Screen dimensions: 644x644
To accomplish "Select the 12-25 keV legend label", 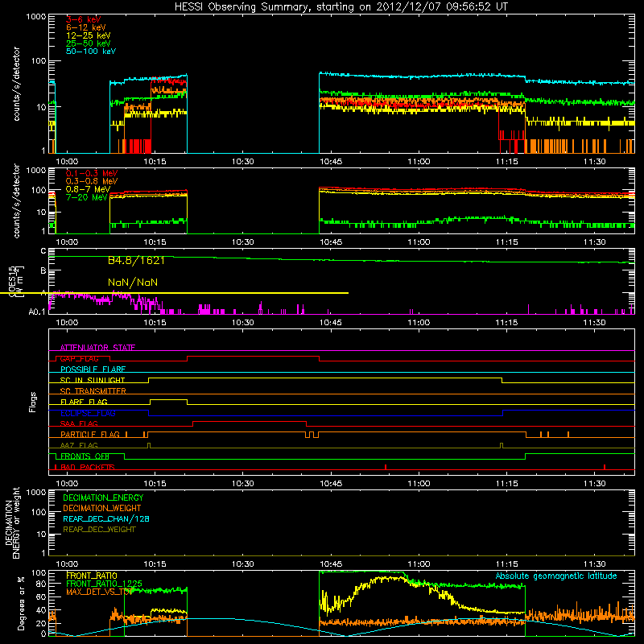I will (89, 35).
